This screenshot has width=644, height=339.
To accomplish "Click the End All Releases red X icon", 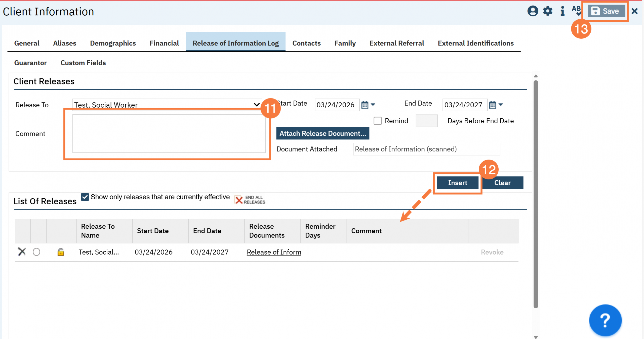I will click(238, 200).
